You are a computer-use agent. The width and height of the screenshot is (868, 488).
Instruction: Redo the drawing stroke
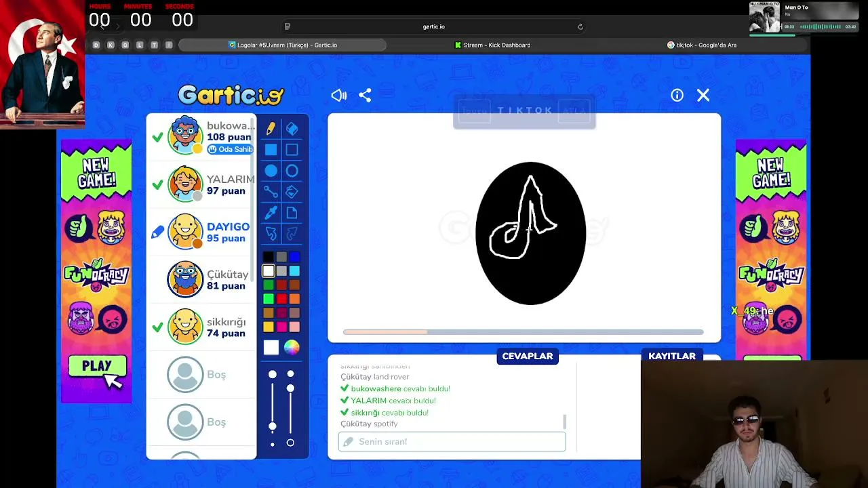(292, 234)
